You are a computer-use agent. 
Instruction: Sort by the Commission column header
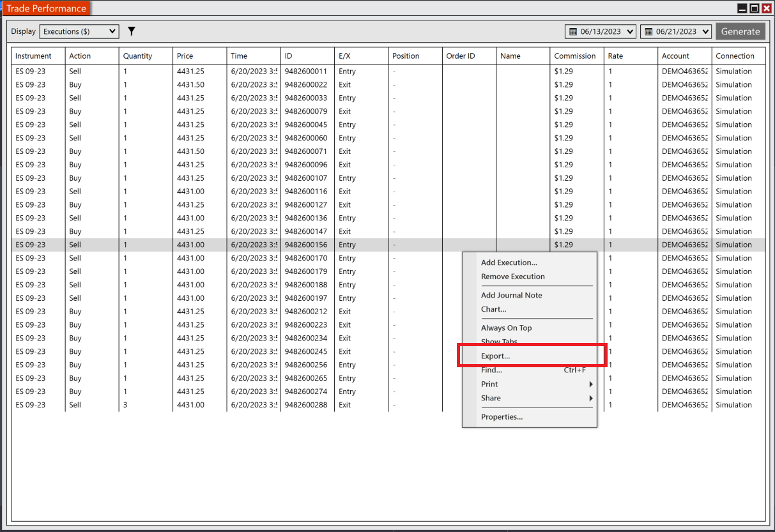(575, 56)
